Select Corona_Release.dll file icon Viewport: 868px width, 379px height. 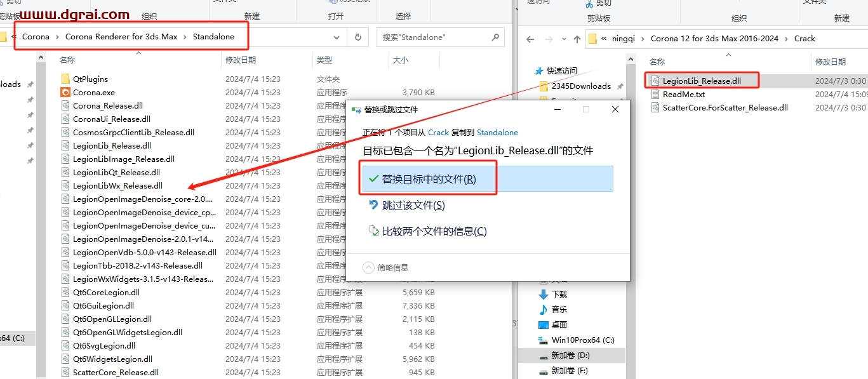(x=65, y=106)
